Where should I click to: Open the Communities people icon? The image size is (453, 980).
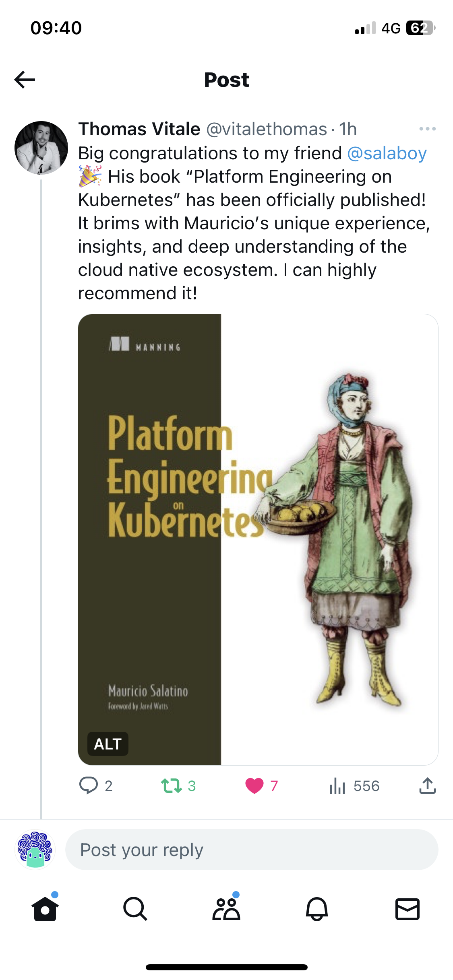pyautogui.click(x=226, y=908)
